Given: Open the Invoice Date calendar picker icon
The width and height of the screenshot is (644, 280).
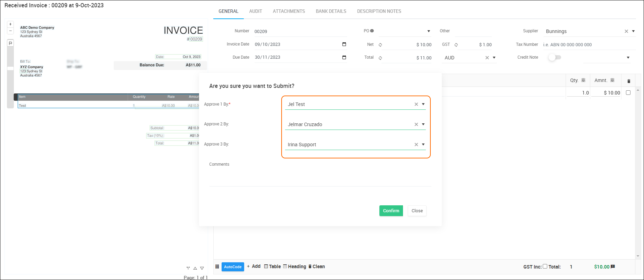Looking at the screenshot, I should point(344,44).
